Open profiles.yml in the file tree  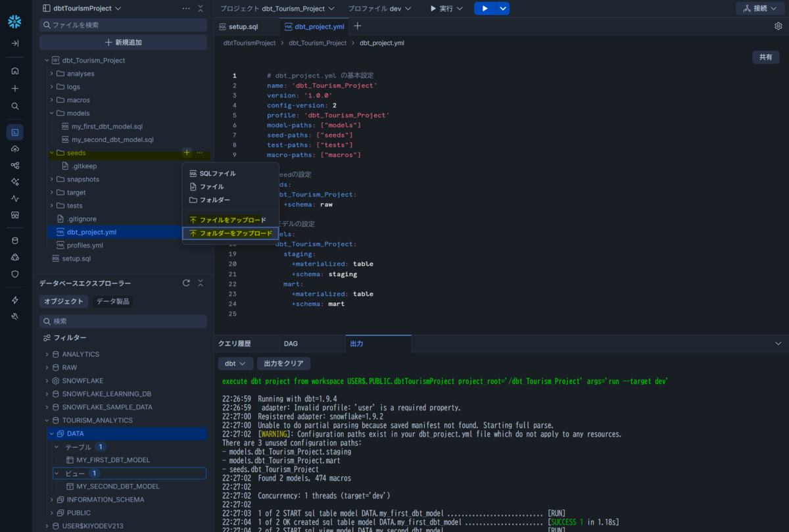pyautogui.click(x=85, y=245)
